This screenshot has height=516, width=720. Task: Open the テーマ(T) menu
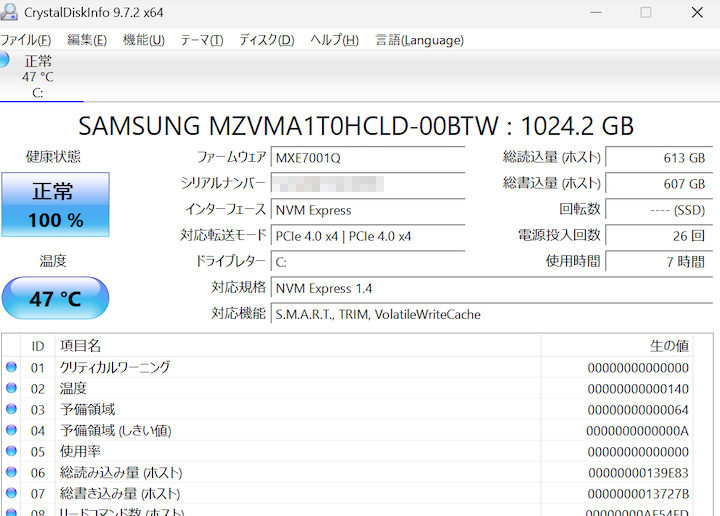point(201,40)
